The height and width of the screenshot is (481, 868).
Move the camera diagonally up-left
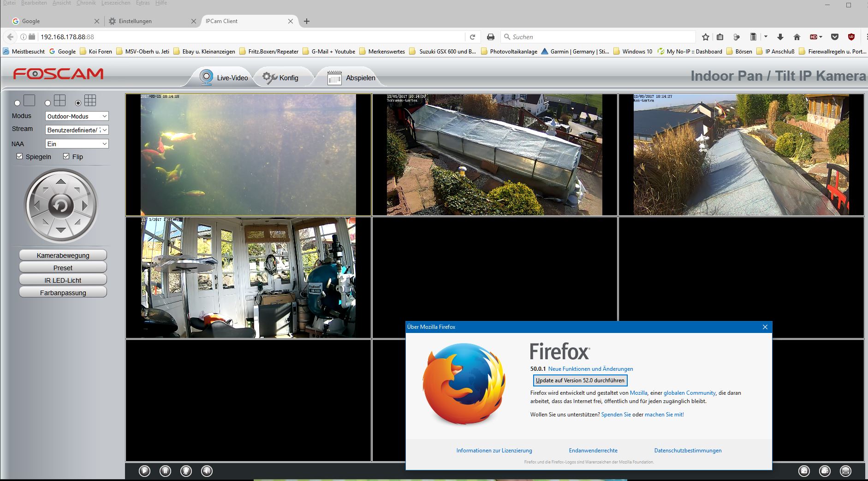(45, 189)
